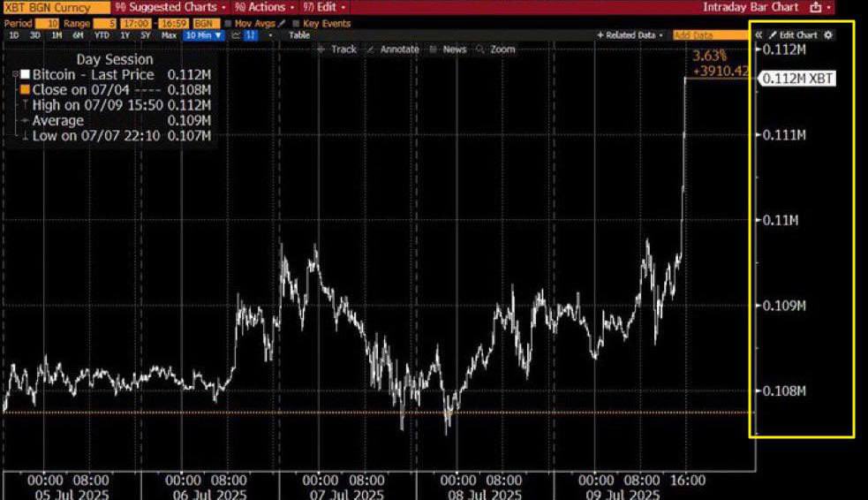The image size is (868, 500).
Task: Select the 6M range tab
Action: coord(78,34)
